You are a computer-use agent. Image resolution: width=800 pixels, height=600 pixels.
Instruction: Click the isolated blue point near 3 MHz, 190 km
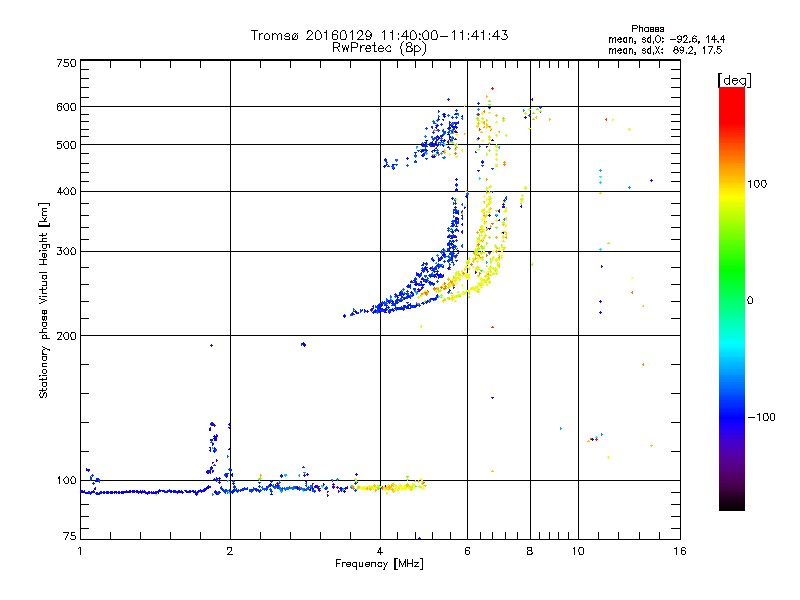click(x=304, y=344)
